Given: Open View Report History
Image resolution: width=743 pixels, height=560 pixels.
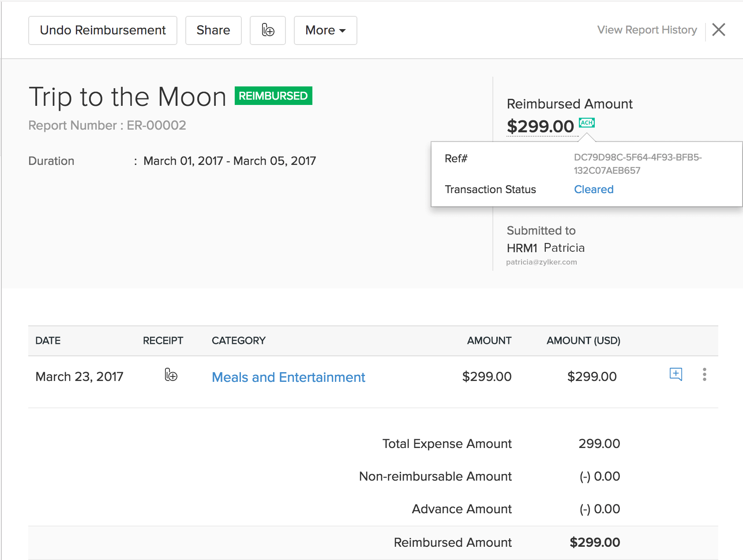Looking at the screenshot, I should click(x=647, y=30).
